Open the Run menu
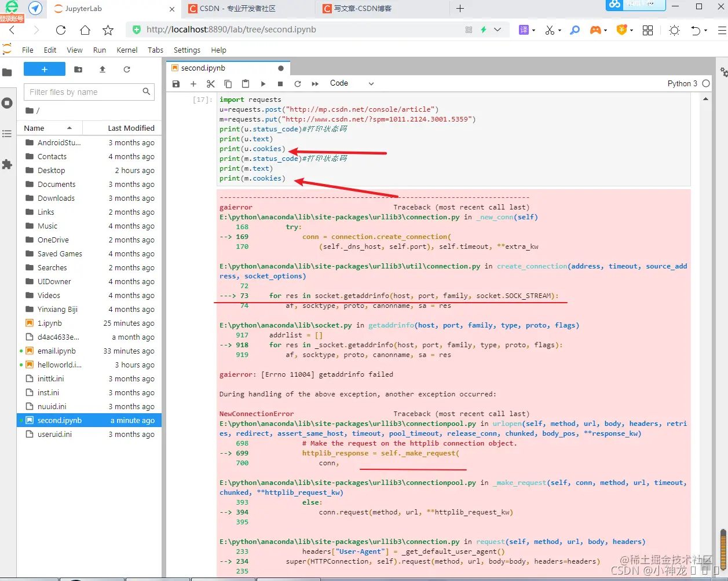The image size is (728, 581). (x=100, y=50)
